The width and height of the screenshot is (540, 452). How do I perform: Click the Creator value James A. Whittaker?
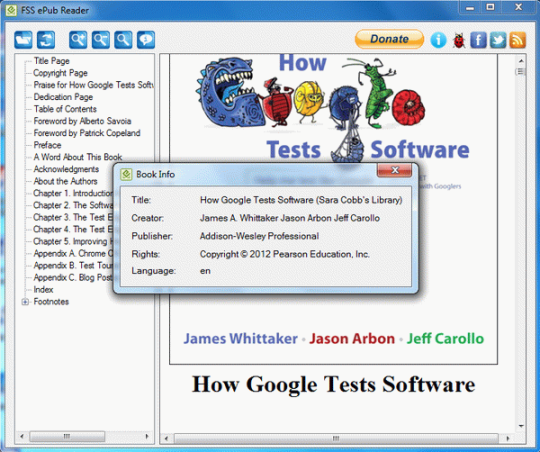(x=290, y=218)
